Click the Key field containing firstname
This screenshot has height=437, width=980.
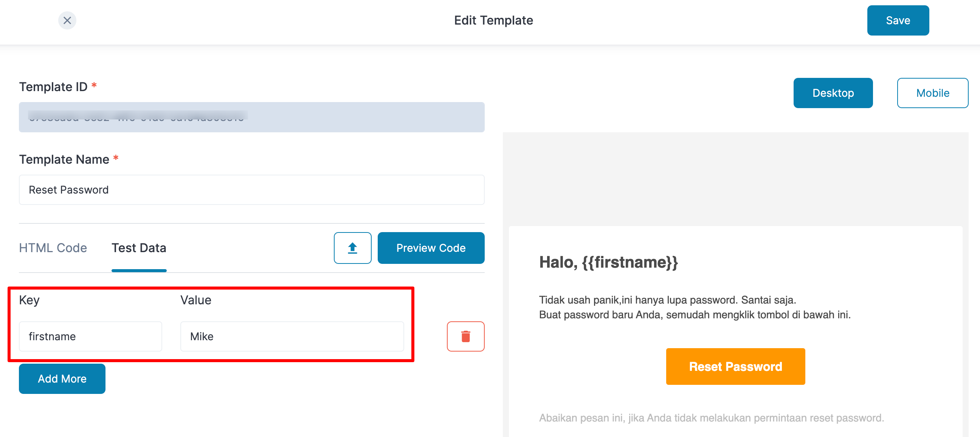point(90,336)
